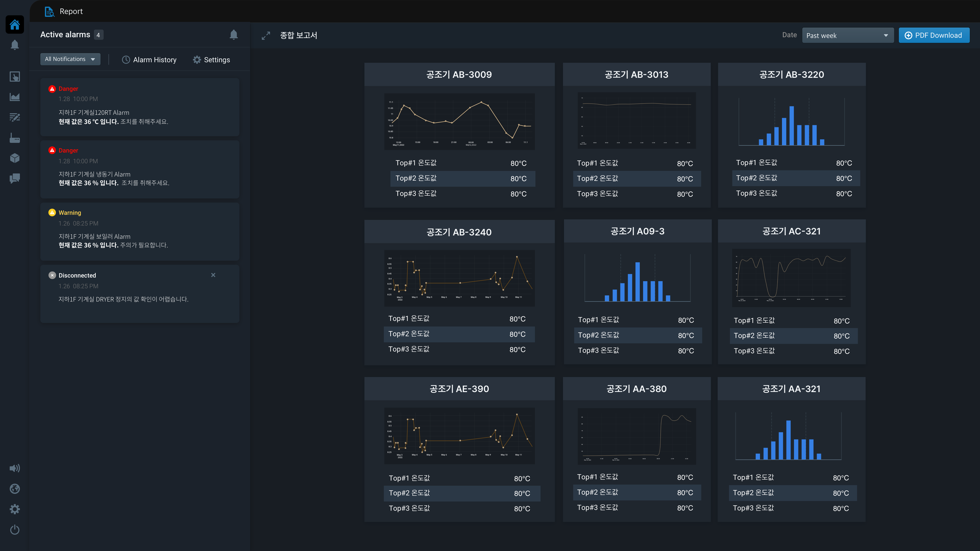Click the gear icon next to Settings
The width and height of the screenshot is (980, 551).
[x=197, y=60]
